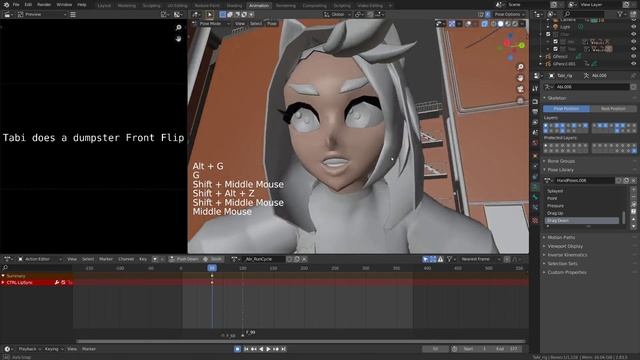Click the hand pan icon in the black preview panel
Screen dimensions: 640x360
(x=178, y=38)
